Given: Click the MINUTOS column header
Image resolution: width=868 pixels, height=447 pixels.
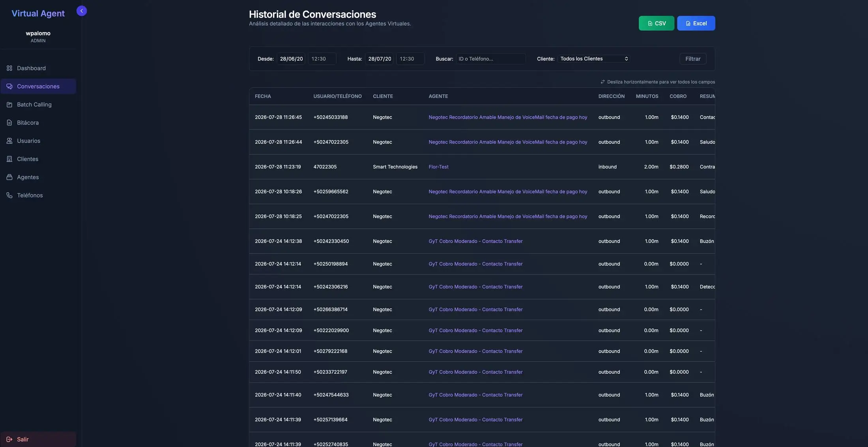Looking at the screenshot, I should [647, 96].
